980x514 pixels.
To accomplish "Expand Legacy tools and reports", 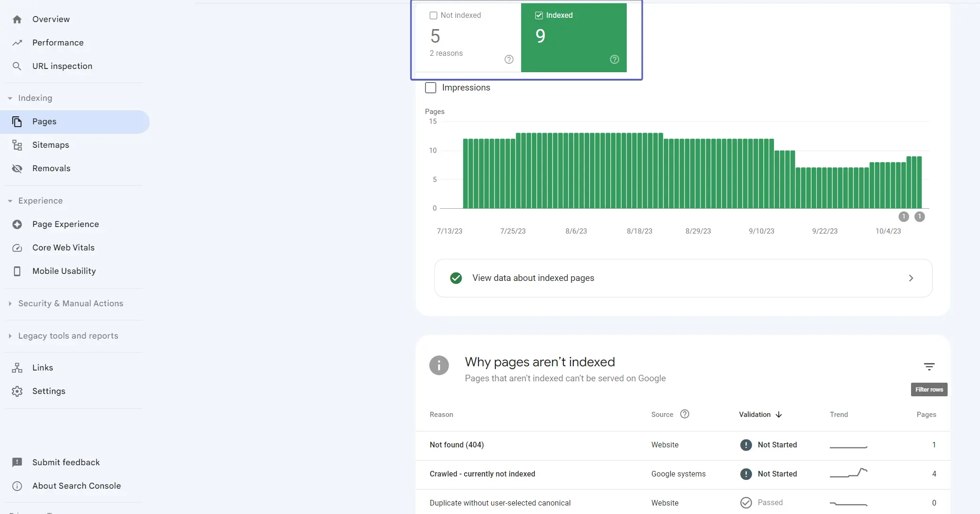I will pyautogui.click(x=10, y=336).
